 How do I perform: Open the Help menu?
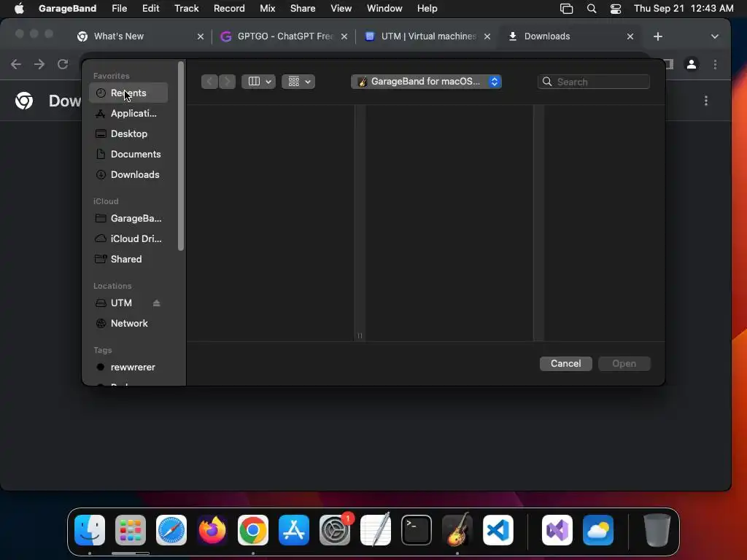427,9
